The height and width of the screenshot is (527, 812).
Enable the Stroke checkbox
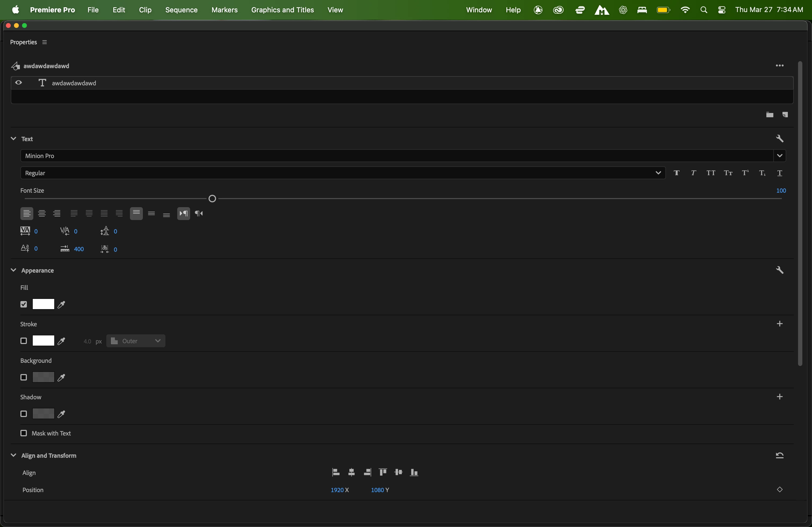click(24, 341)
